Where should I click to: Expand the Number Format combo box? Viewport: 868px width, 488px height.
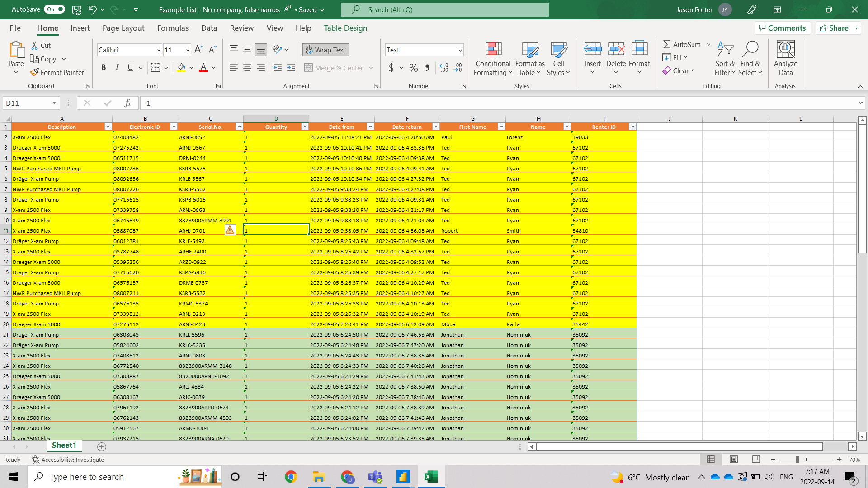460,50
